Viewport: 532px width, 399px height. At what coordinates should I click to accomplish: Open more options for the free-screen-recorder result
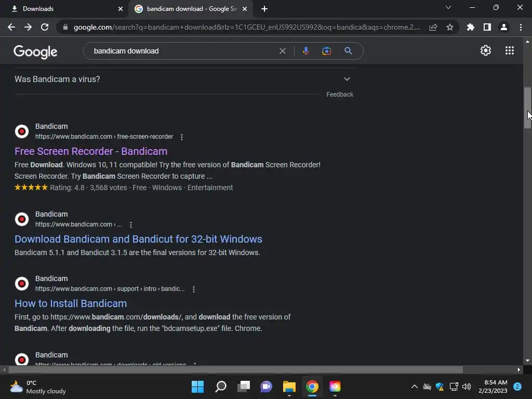(182, 137)
